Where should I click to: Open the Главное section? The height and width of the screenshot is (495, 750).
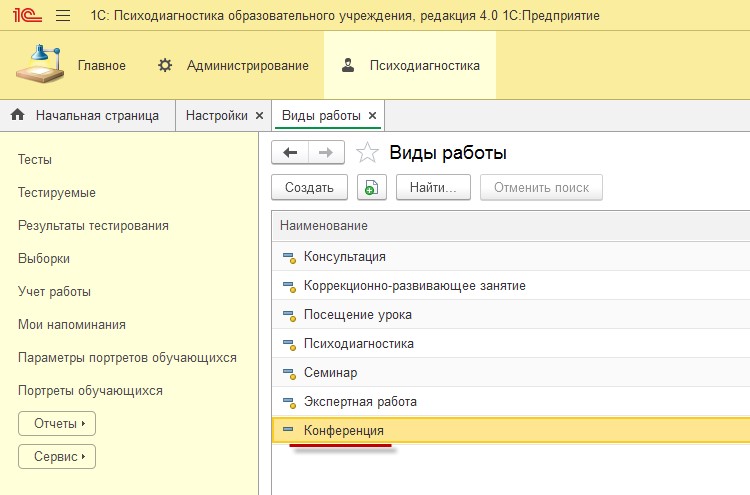pos(101,66)
